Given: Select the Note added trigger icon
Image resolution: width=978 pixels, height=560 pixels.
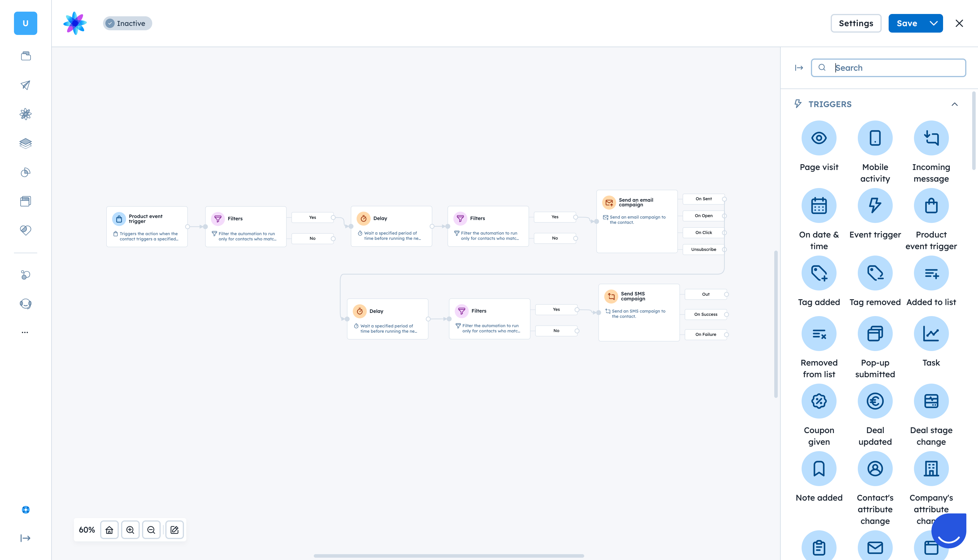Looking at the screenshot, I should coord(819,469).
